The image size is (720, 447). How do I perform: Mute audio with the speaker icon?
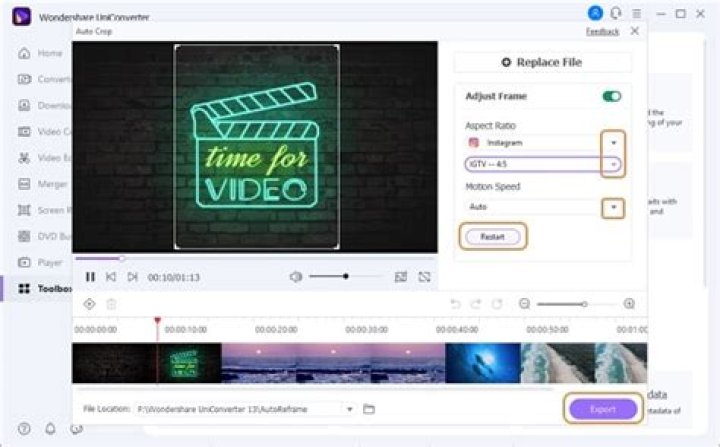click(x=296, y=277)
